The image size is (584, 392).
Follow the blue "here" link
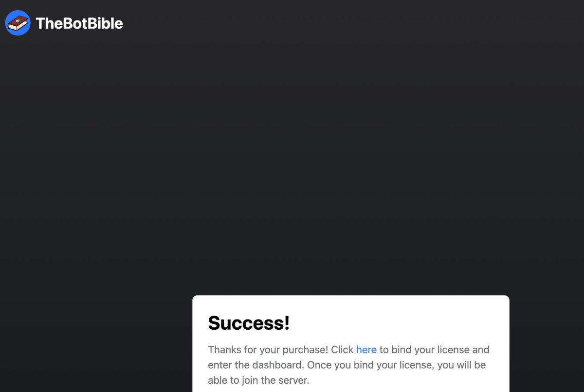pos(366,350)
